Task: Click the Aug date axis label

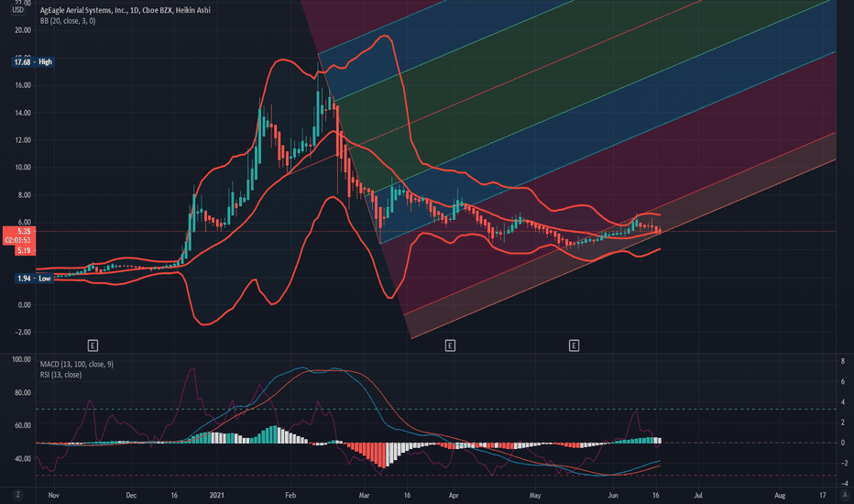Action: [780, 495]
